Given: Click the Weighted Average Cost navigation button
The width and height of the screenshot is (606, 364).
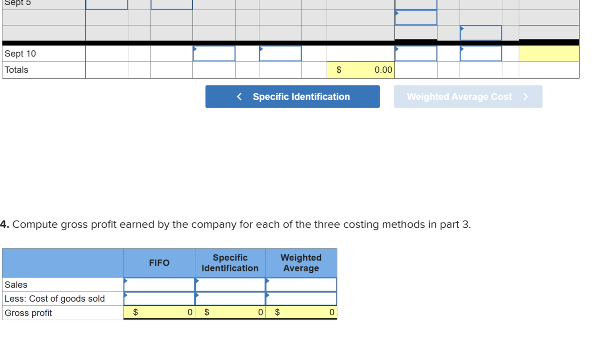Looking at the screenshot, I should pyautogui.click(x=468, y=97).
